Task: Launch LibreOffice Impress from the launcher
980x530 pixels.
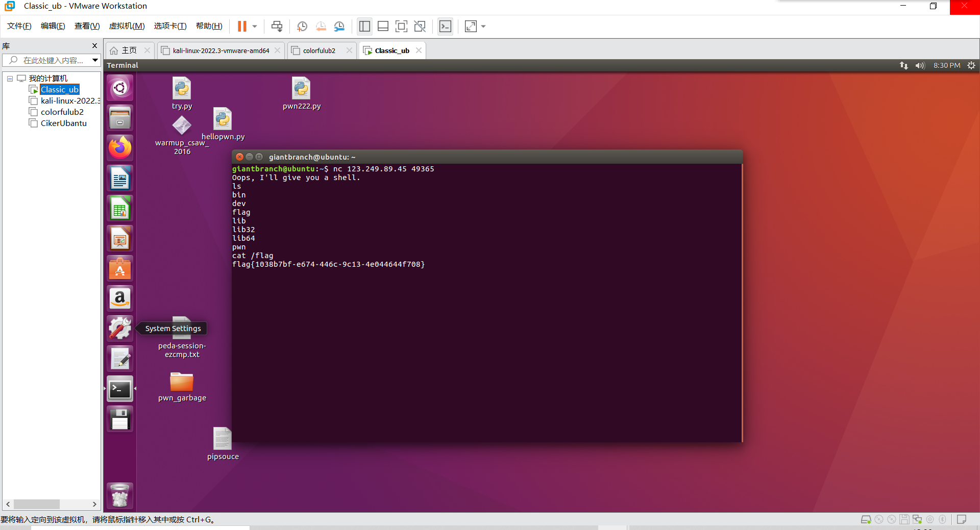Action: click(120, 238)
